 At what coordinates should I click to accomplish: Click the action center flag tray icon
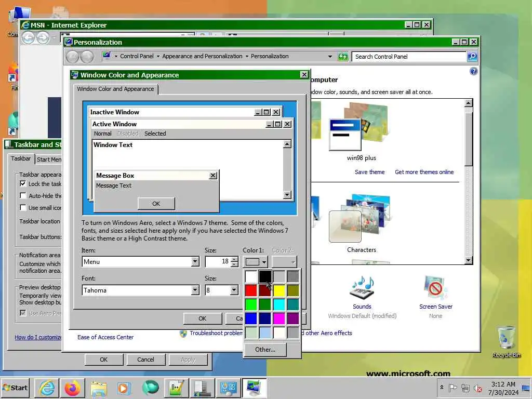pos(453,388)
